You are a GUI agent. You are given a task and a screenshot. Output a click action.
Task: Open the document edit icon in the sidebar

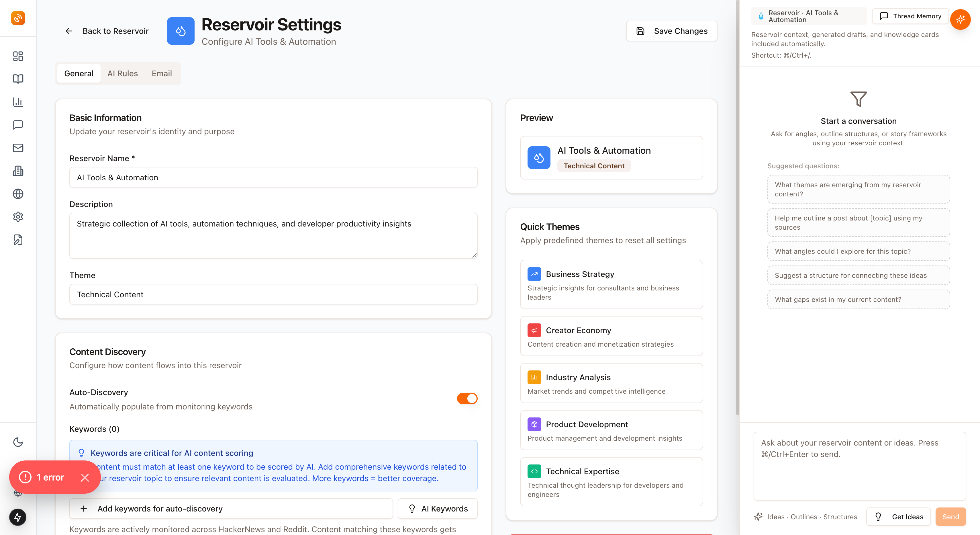click(17, 240)
